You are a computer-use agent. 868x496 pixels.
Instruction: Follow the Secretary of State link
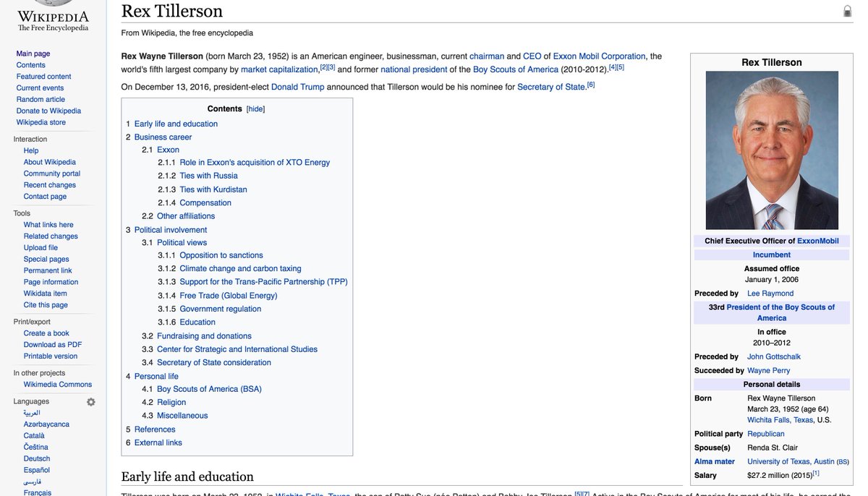click(550, 87)
